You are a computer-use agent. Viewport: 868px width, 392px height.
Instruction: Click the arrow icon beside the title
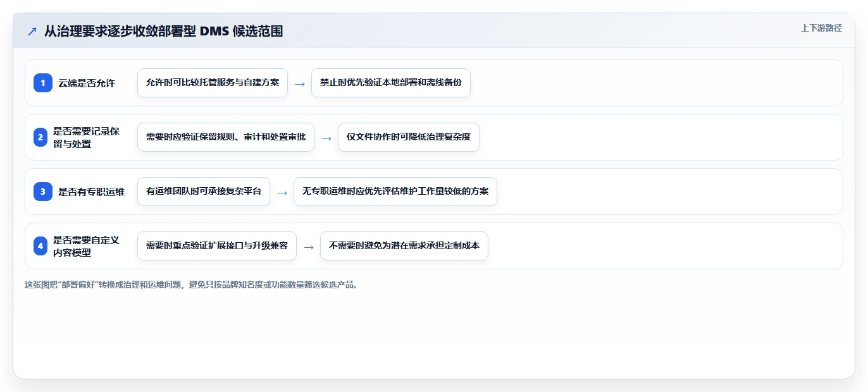32,31
